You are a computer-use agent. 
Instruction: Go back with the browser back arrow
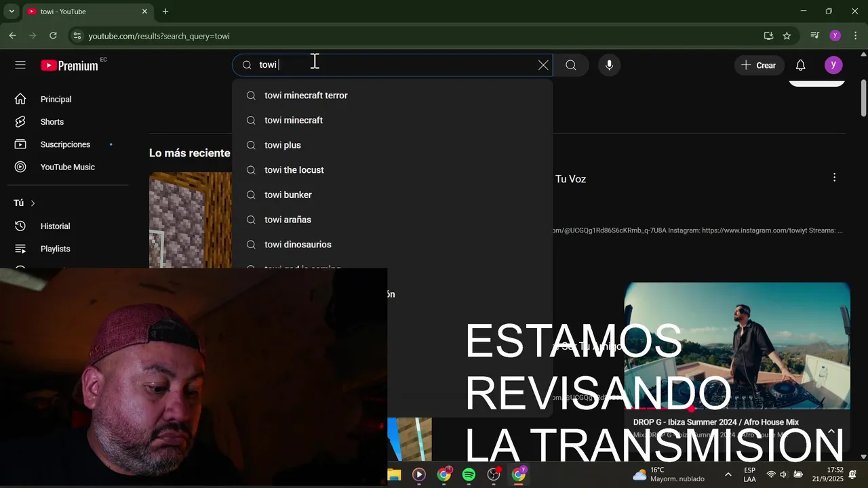point(12,36)
